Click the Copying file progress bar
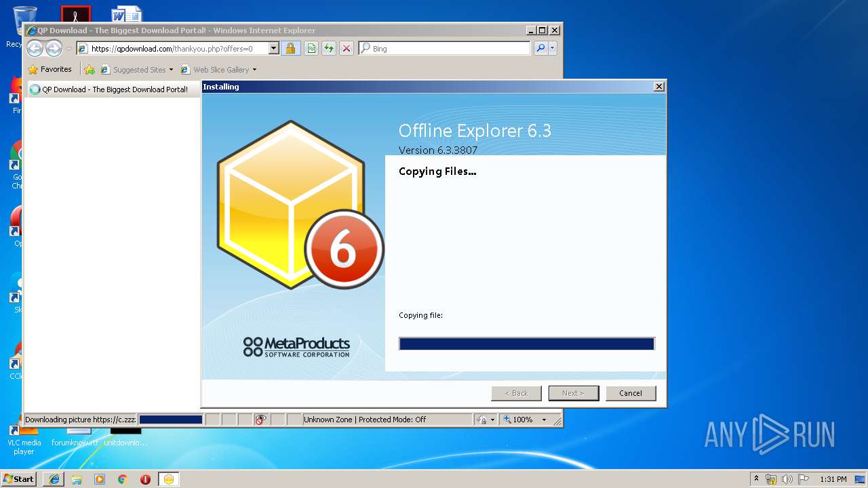The image size is (868, 488). tap(527, 344)
